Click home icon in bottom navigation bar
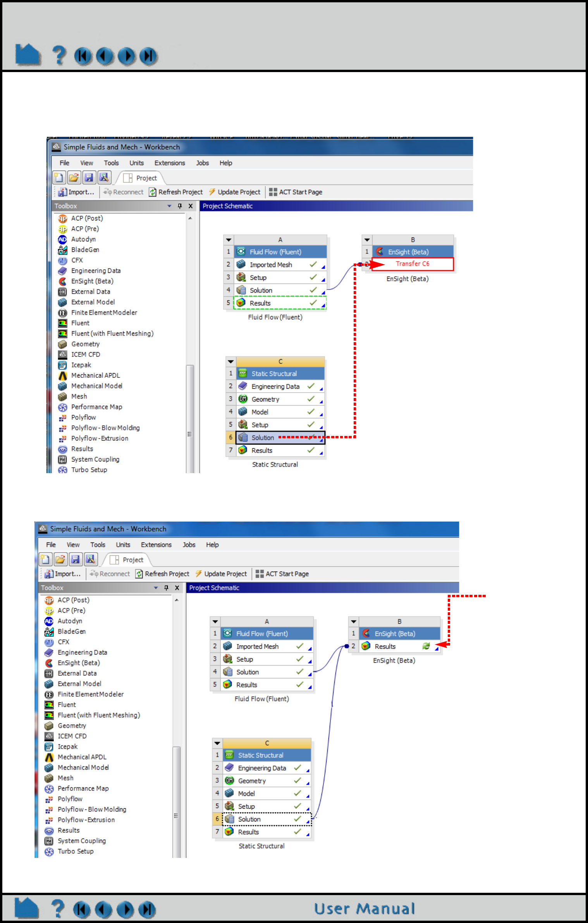588x923 pixels. point(26,908)
